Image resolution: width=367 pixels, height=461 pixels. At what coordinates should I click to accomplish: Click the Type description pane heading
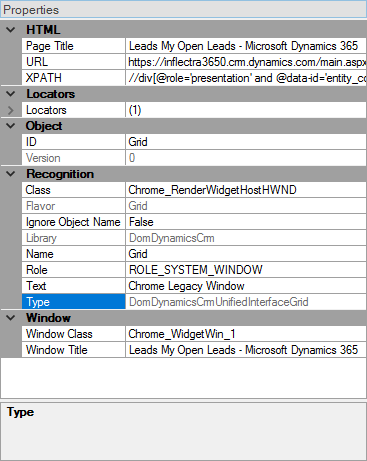[x=21, y=412]
